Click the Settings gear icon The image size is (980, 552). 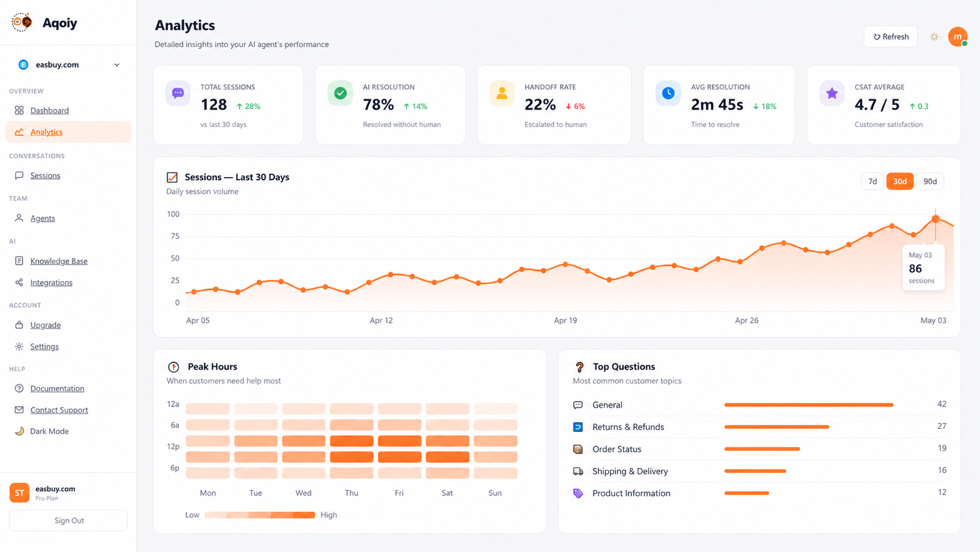[19, 347]
